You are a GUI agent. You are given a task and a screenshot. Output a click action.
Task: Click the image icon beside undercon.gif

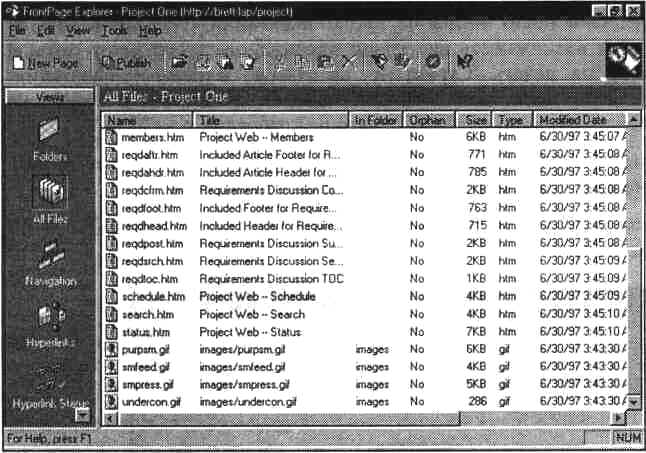point(111,402)
